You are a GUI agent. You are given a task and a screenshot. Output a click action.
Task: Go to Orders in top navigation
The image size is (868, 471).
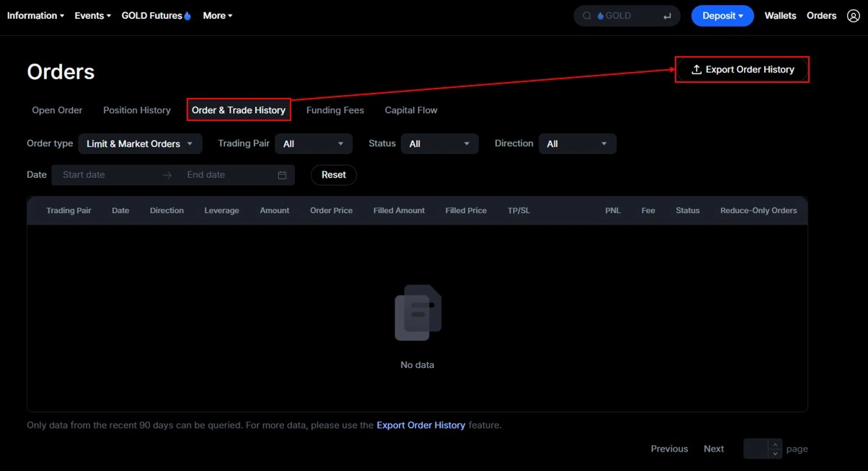click(x=822, y=16)
